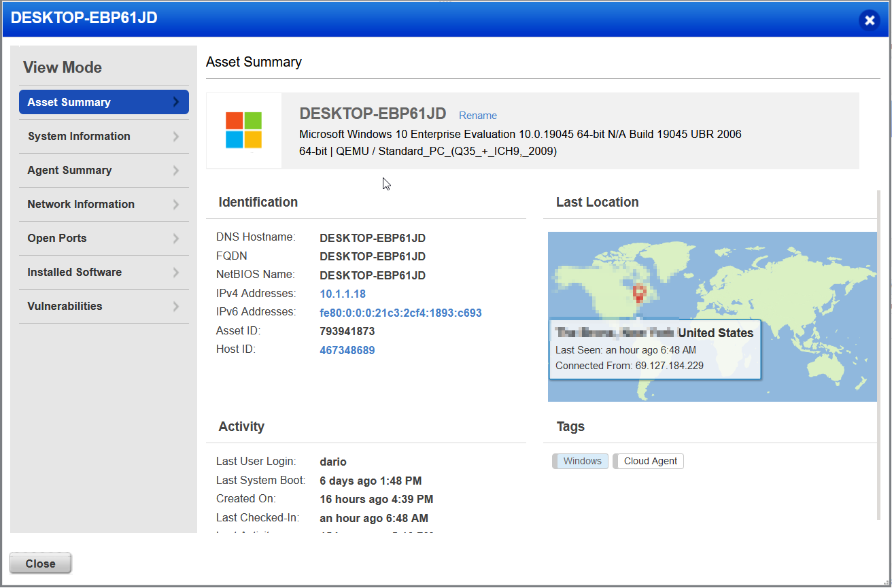Toggle the Cloud Agent tag
Screen dimensions: 892x588
648,461
